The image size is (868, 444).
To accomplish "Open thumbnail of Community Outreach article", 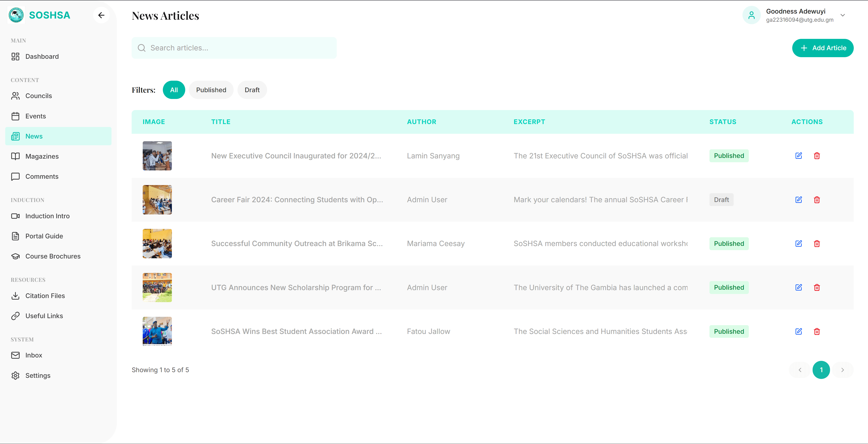I will coord(157,243).
